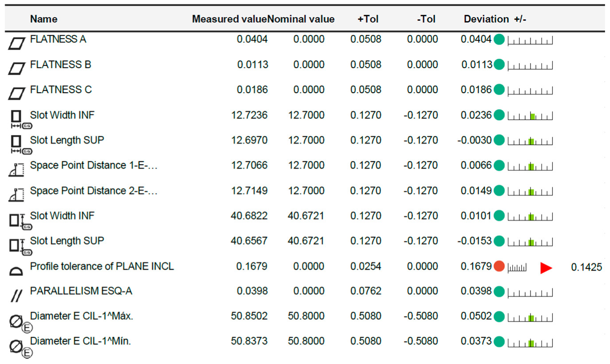Click the deviation gauge for Diameter E CIL-1^Mín.
The height and width of the screenshot is (364, 610).
click(530, 342)
